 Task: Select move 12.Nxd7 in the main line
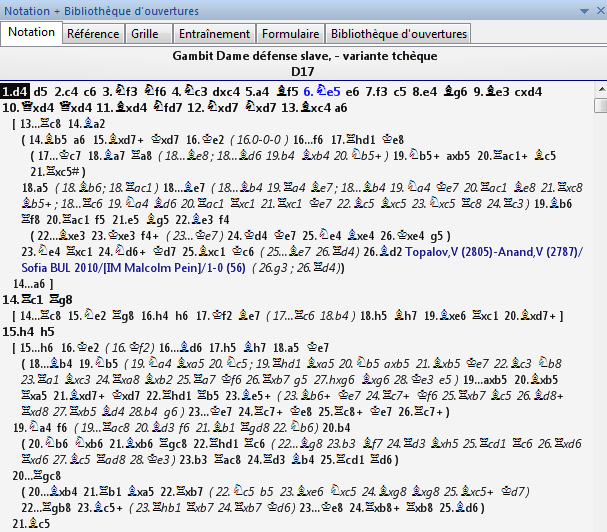213,108
